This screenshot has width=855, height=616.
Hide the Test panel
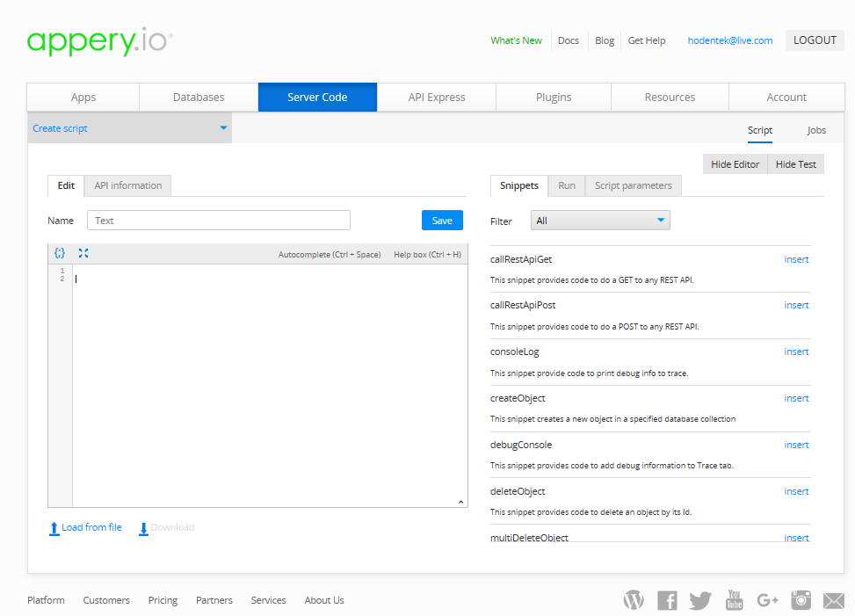point(794,163)
